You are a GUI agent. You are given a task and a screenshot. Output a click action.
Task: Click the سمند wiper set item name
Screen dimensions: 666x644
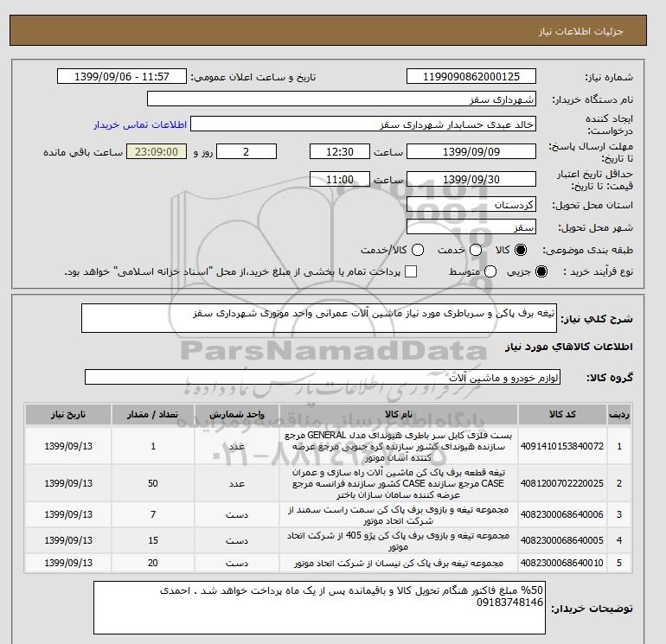[x=399, y=514]
